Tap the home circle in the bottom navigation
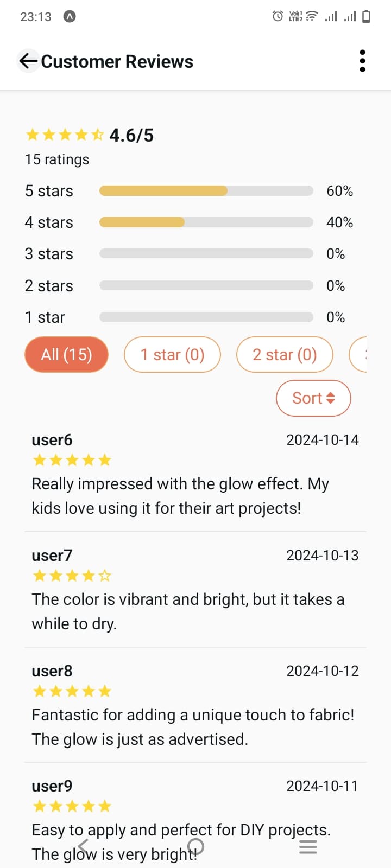 [x=195, y=846]
